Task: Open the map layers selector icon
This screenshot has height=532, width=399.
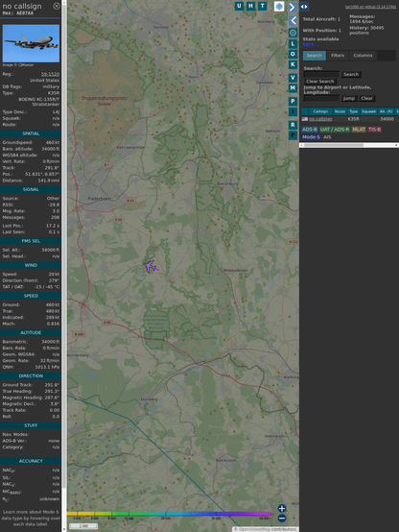Action: 279,6
